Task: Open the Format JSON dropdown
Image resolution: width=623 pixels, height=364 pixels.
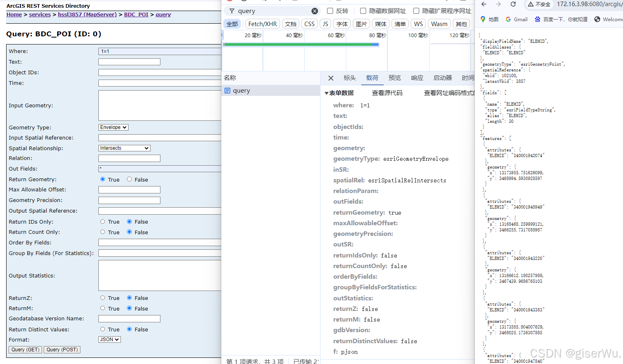Action: 109,340
